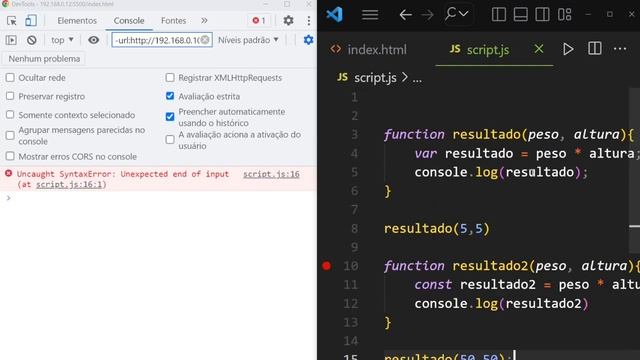
Task: Show the console sidebar panel icon
Action: tap(11, 40)
